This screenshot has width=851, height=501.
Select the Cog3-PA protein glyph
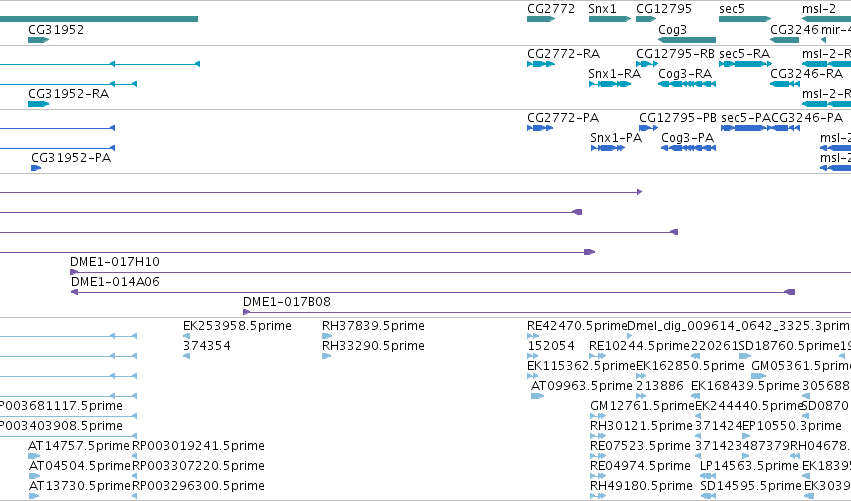pos(688,148)
